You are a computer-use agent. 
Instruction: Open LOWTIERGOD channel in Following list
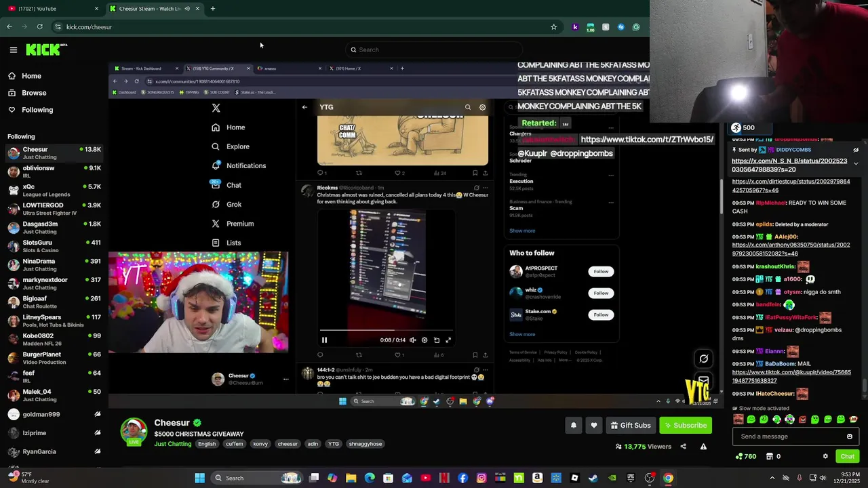(54, 209)
